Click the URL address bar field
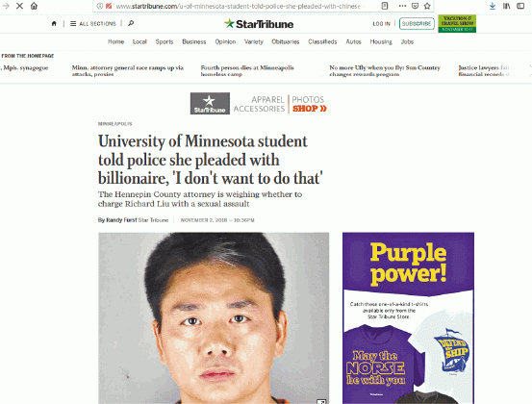This screenshot has height=404, width=532. click(240, 6)
